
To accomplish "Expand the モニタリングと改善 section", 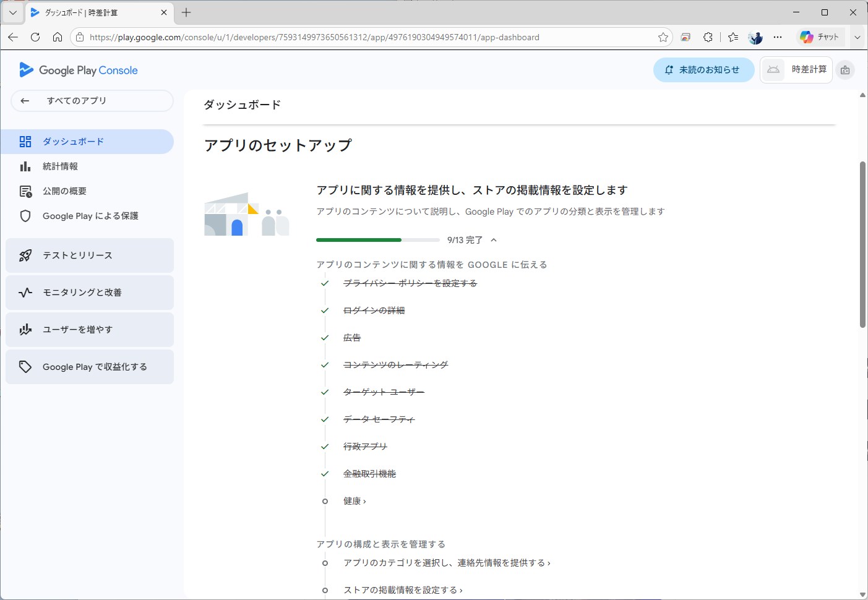I will click(90, 293).
